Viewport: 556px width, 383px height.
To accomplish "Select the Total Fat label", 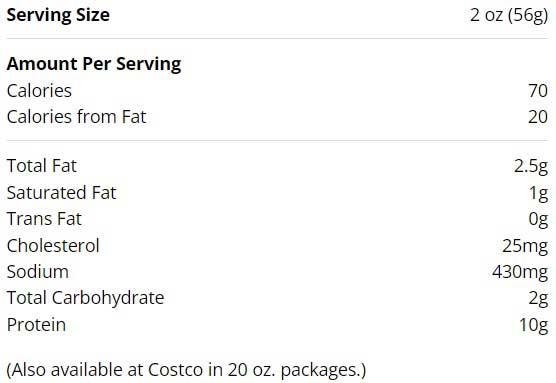I will [x=42, y=166].
